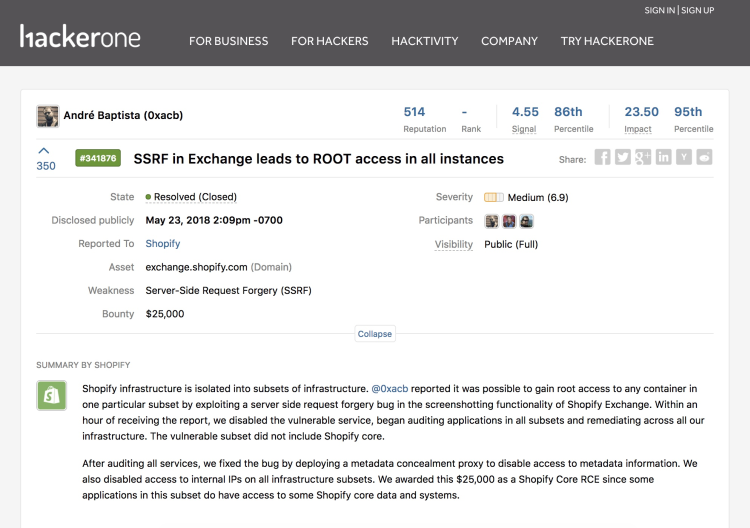Viewport: 750px width, 528px height.
Task: Click the green Shopify bag icon
Action: point(51,395)
